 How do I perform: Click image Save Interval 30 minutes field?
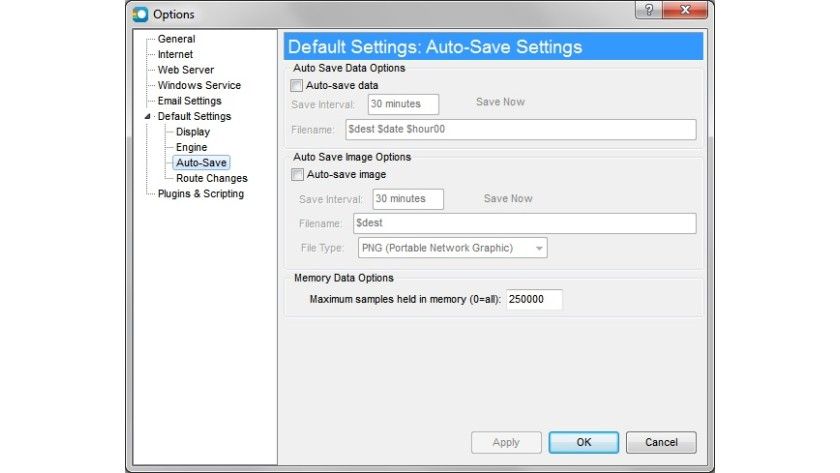point(408,199)
